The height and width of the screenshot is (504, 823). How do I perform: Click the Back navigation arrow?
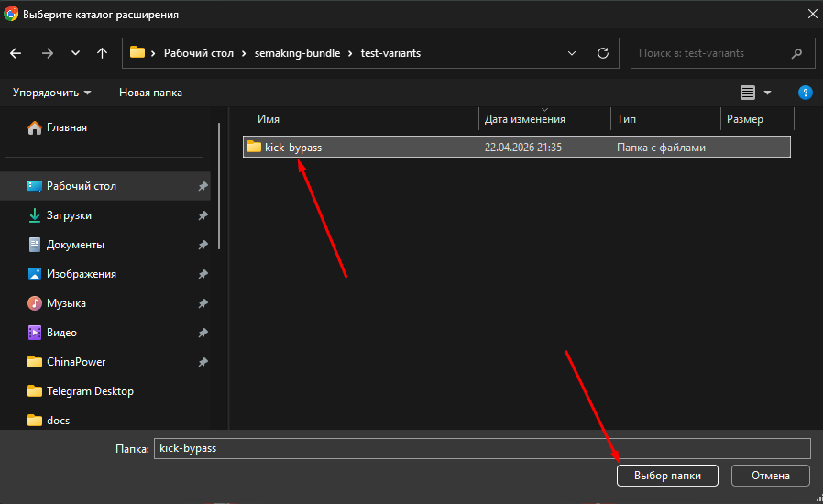(16, 53)
